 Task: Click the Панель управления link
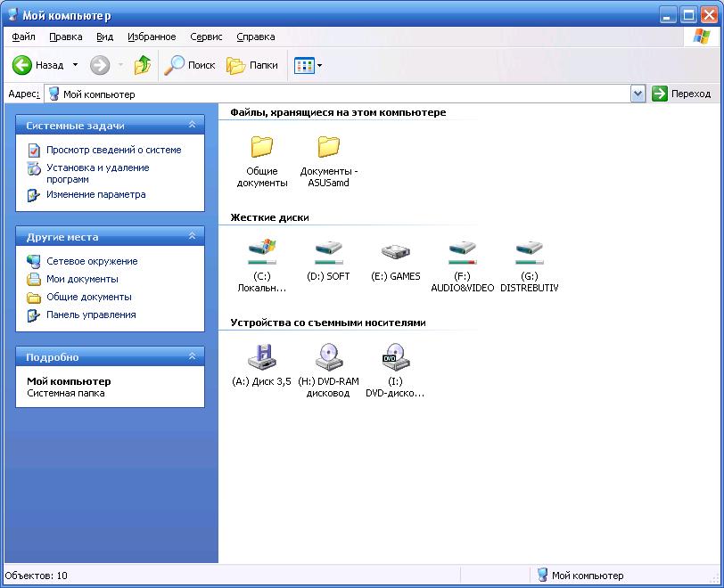pos(91,314)
